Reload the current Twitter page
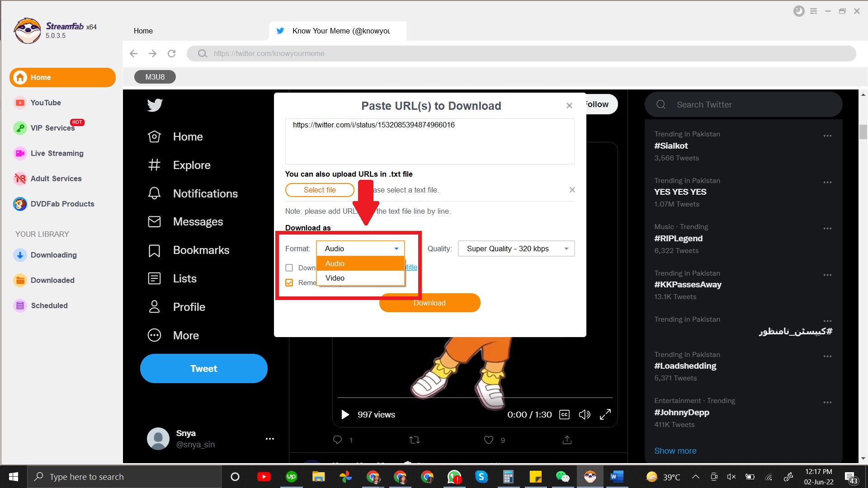 tap(171, 53)
